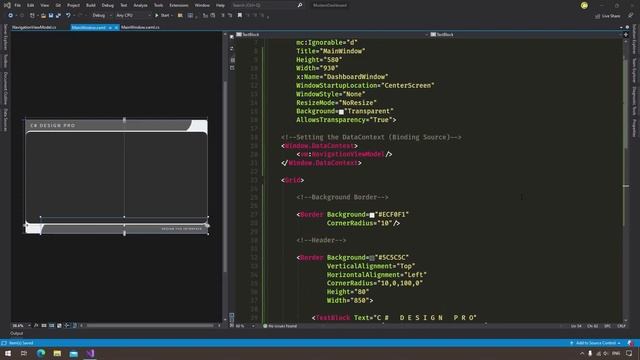
Task: Switch to the MainWindow.xaml tab
Action: pyautogui.click(x=89, y=27)
